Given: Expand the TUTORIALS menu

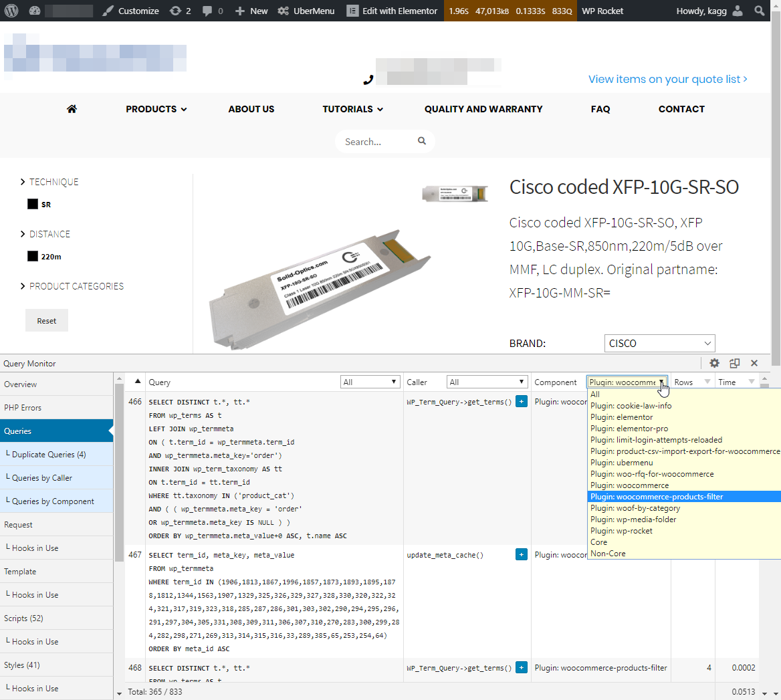Looking at the screenshot, I should tap(352, 109).
